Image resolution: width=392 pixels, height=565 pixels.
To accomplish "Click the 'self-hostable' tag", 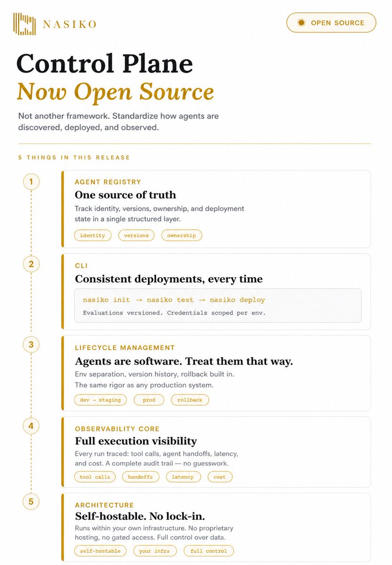I will (x=100, y=551).
